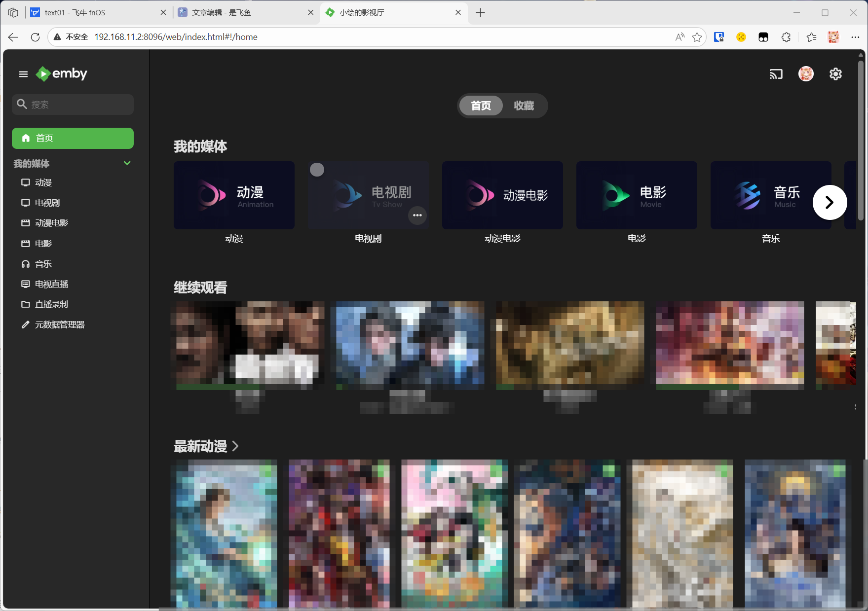The image size is (868, 611).
Task: Click the Cast to device icon
Action: point(776,74)
